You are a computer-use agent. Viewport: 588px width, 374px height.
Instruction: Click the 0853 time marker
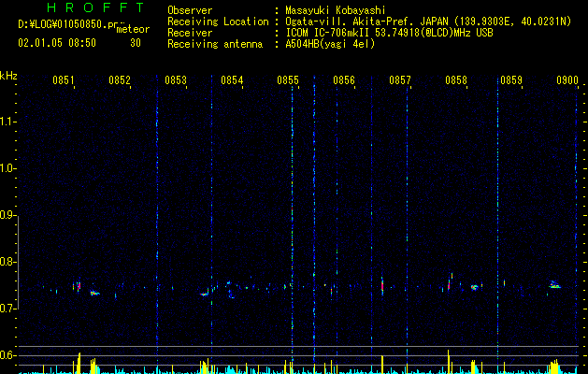click(176, 80)
